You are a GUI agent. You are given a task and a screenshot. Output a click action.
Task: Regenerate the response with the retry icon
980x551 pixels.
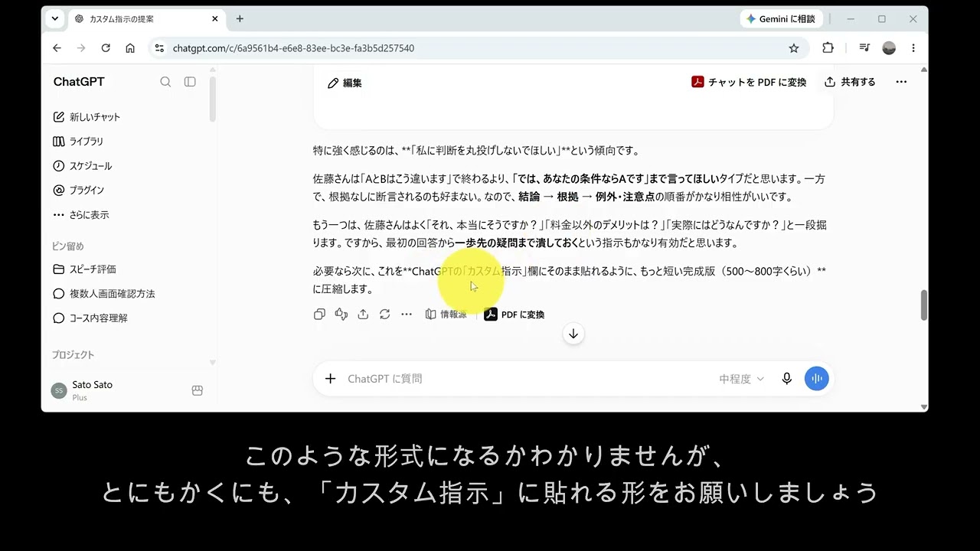click(384, 314)
